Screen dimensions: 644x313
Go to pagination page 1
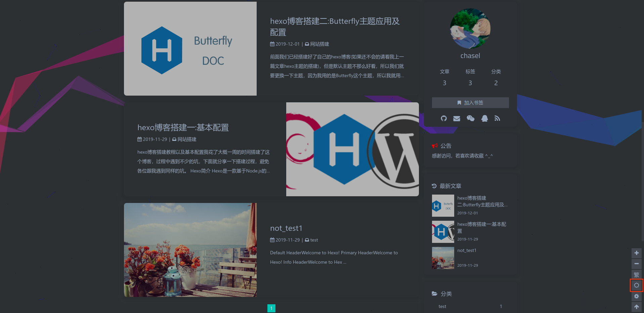(x=271, y=308)
